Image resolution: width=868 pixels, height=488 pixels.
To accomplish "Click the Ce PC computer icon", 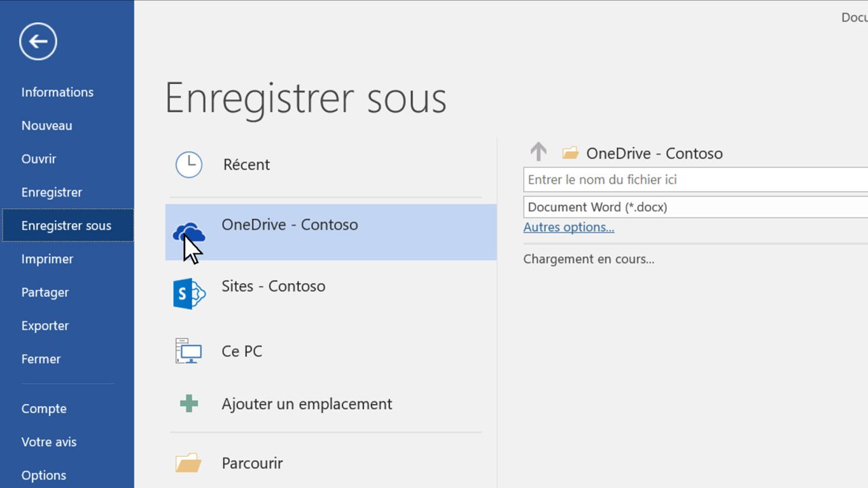I will 189,351.
